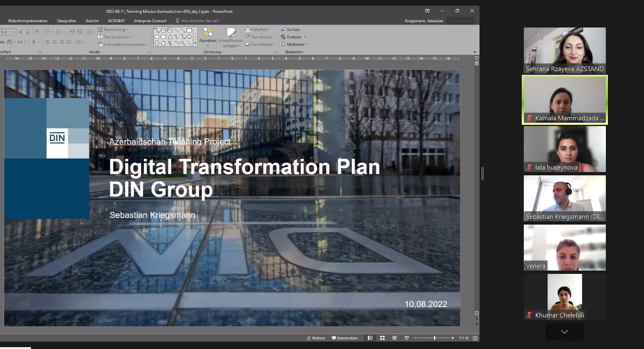Switch to the Ansicht tab
Screen dimensions: 644x349
coord(92,21)
